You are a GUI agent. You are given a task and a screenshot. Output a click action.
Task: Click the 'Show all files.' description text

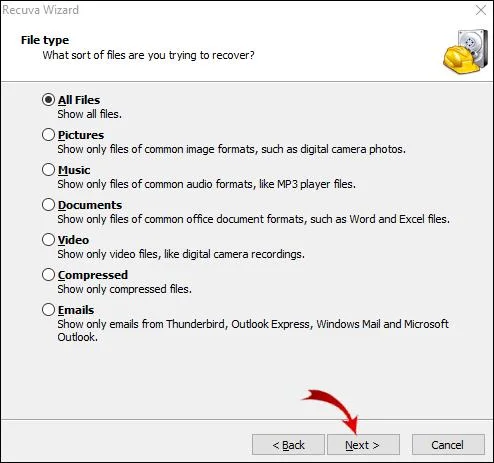89,114
